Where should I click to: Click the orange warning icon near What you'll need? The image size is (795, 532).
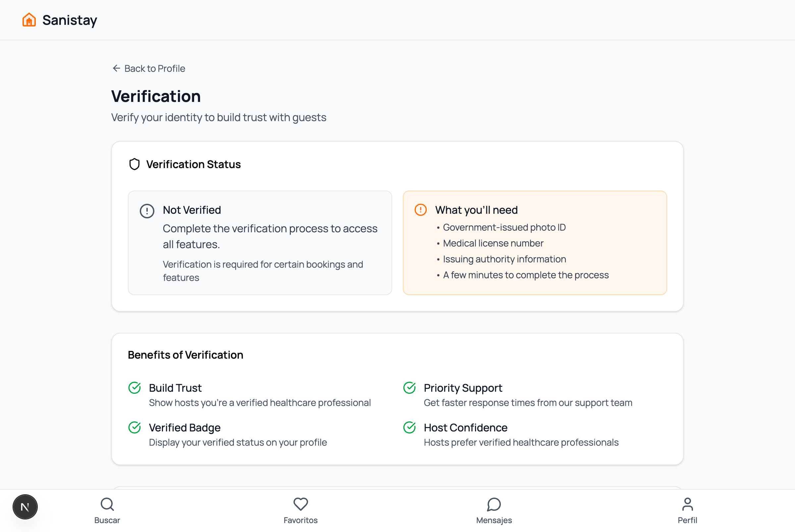click(x=420, y=210)
